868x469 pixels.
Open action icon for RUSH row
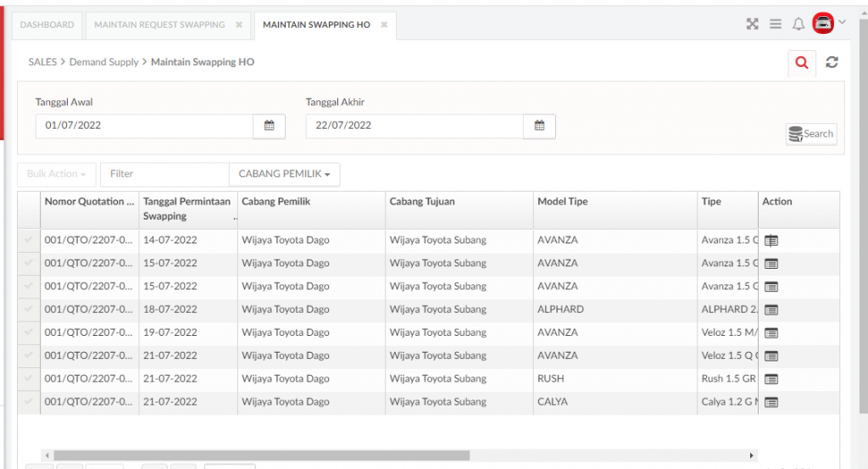771,379
